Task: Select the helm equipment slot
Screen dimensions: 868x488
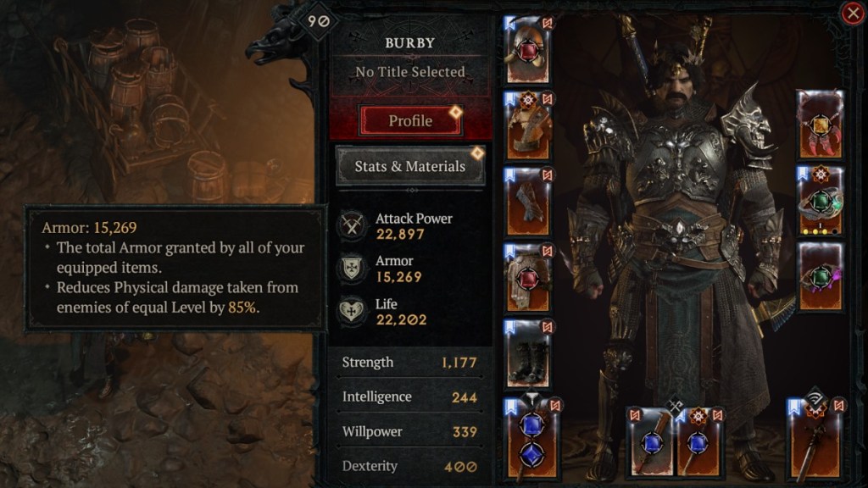Action: 528,50
